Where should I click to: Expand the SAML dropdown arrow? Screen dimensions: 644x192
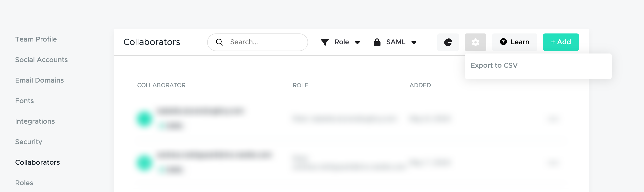tap(414, 43)
